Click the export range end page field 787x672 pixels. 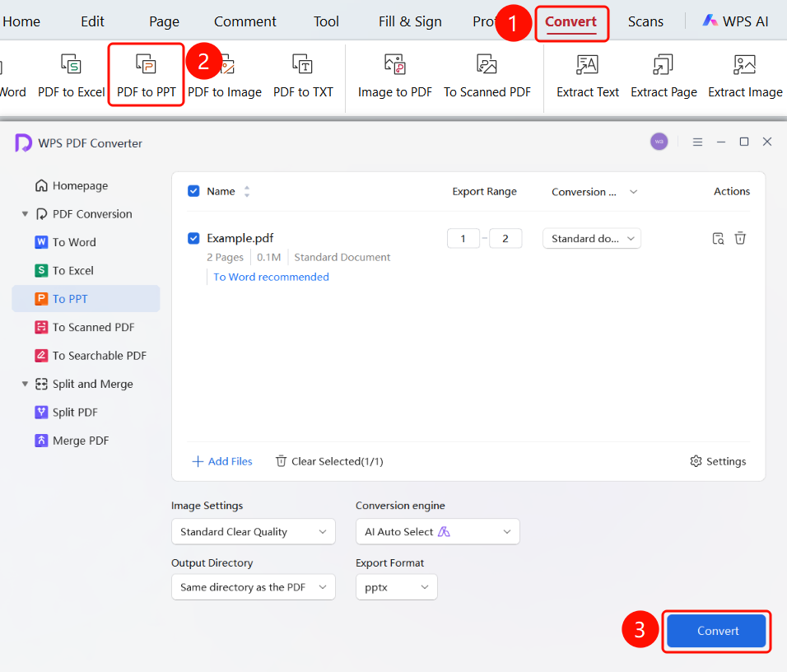pyautogui.click(x=505, y=239)
